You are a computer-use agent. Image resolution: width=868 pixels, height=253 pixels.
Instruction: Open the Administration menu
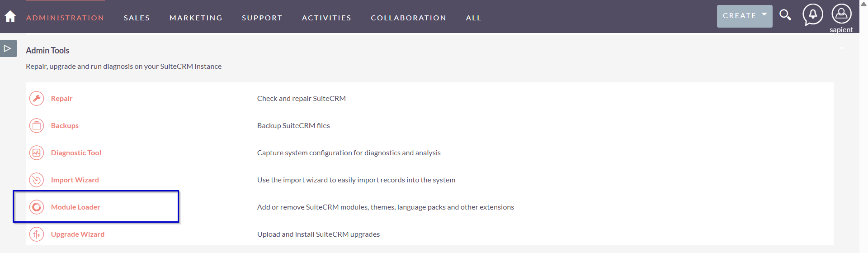click(x=65, y=18)
